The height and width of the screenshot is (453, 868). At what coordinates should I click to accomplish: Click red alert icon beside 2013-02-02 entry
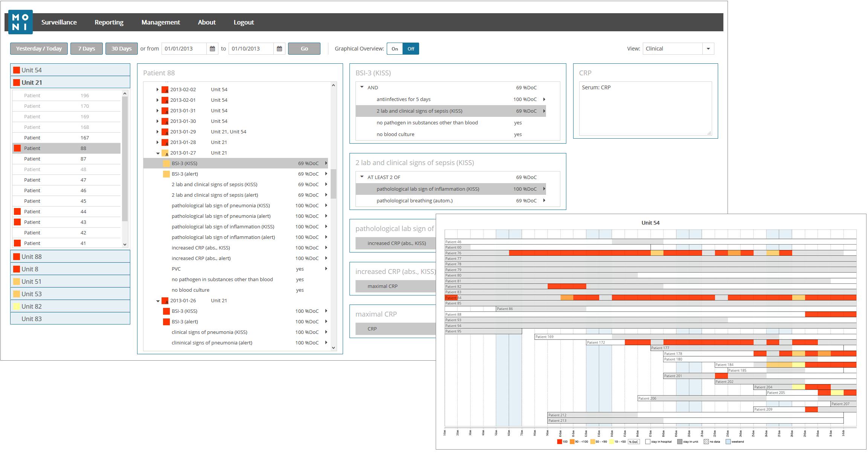165,90
